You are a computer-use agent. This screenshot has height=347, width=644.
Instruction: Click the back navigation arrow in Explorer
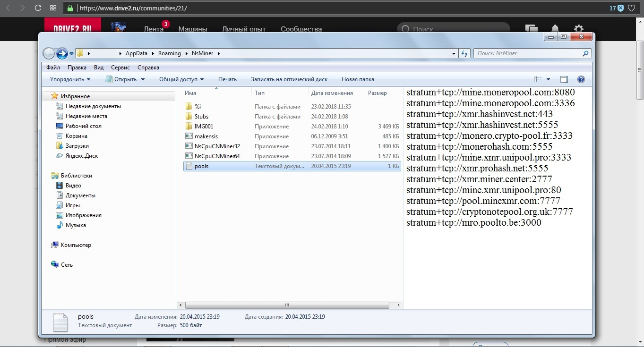pyautogui.click(x=48, y=53)
